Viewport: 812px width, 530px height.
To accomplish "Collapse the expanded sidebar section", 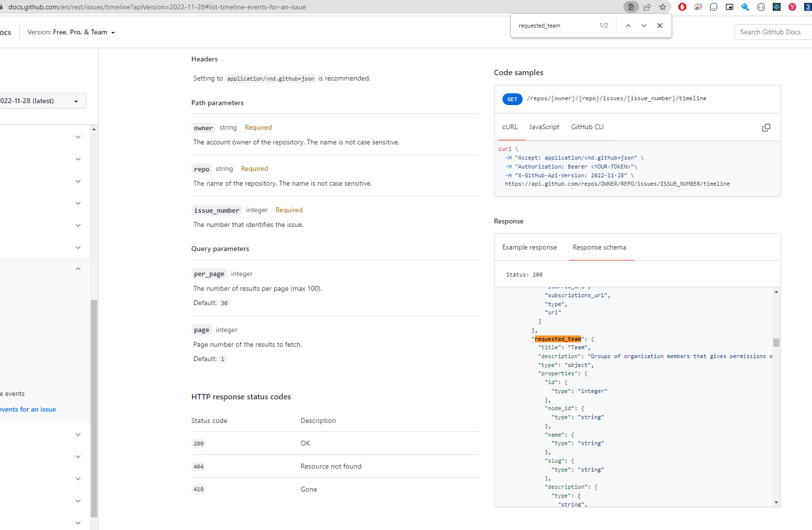I will click(x=78, y=269).
